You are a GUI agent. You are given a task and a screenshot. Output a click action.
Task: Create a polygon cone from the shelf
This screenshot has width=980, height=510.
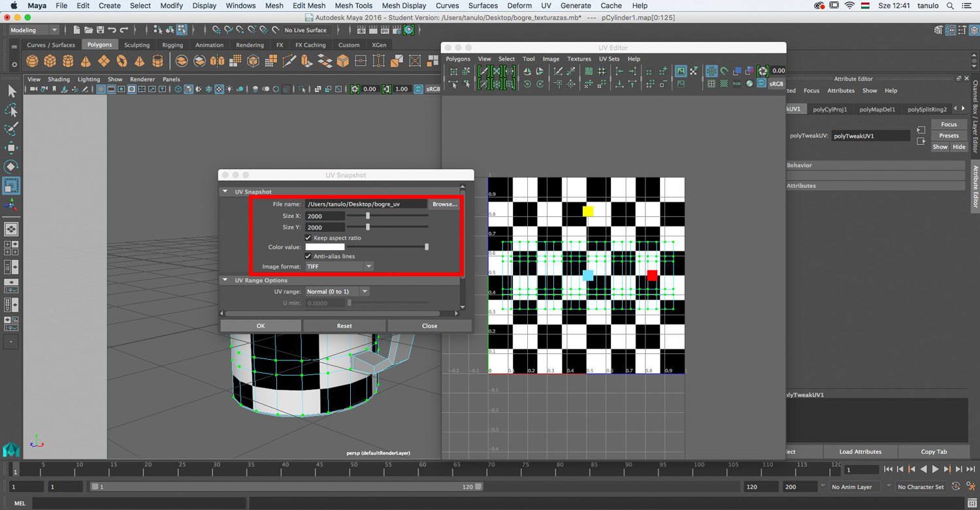pyautogui.click(x=86, y=61)
